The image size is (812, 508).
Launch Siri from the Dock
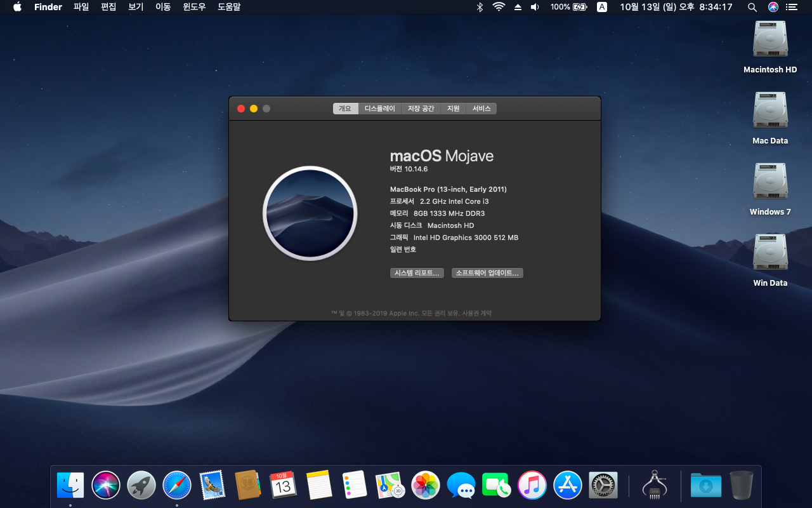coord(106,486)
